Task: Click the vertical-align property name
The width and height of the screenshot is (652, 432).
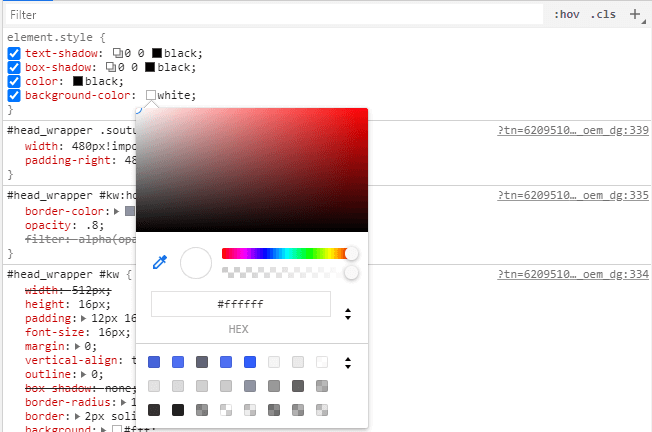Action: (71, 360)
